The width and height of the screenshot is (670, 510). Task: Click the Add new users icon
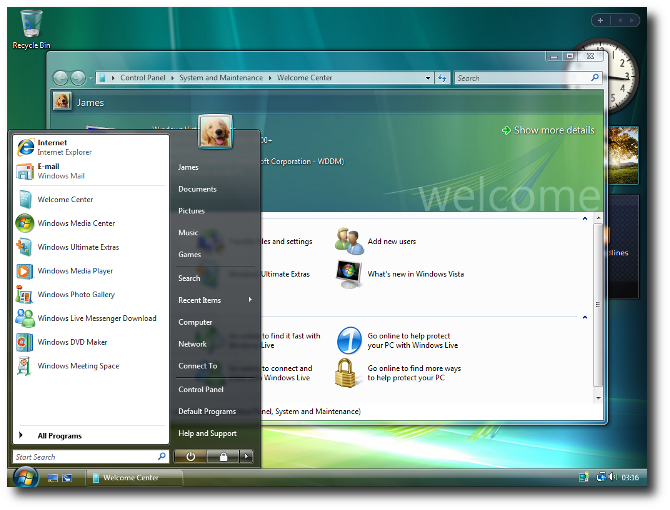pyautogui.click(x=349, y=241)
